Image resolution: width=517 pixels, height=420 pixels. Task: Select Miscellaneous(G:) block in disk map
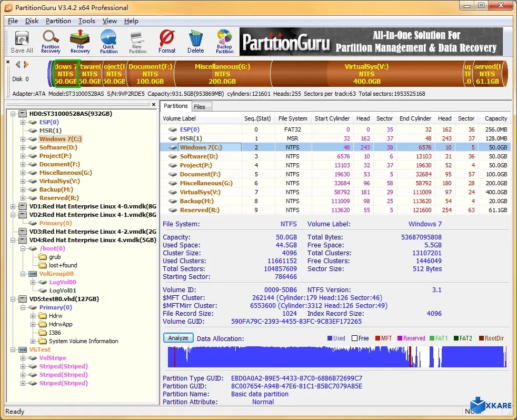(222, 74)
